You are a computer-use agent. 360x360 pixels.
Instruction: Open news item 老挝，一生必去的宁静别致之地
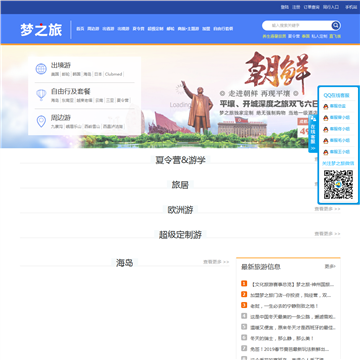tap(285, 306)
